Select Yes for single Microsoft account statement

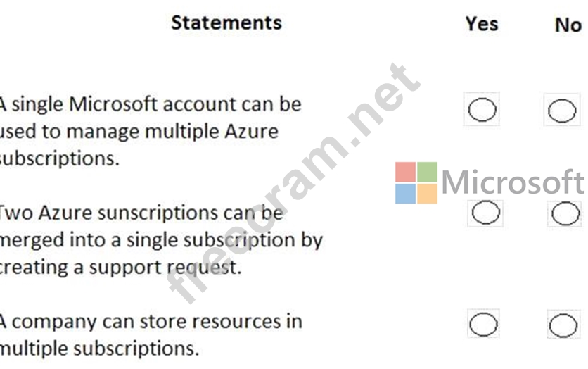coord(482,110)
